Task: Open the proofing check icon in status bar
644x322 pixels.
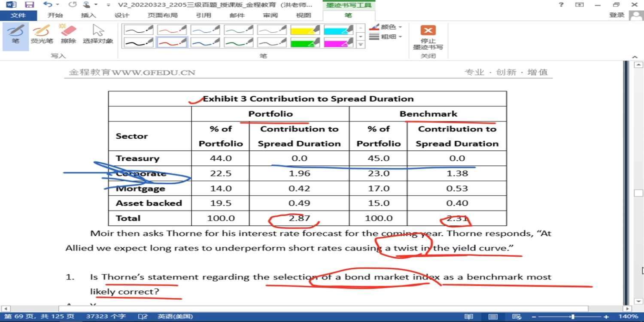Action: coord(143,316)
